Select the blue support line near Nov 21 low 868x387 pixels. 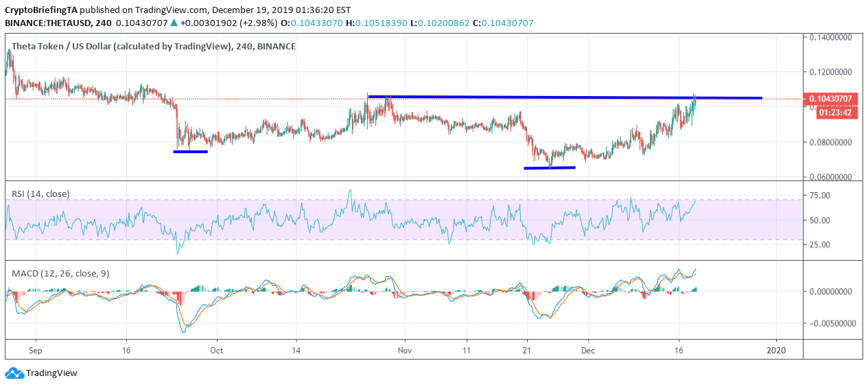[x=550, y=167]
